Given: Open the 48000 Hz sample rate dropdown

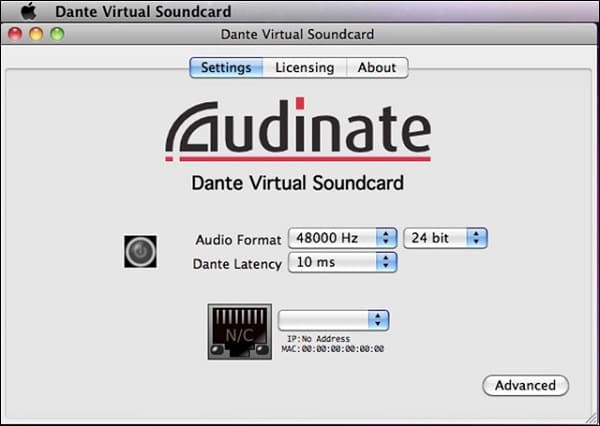Looking at the screenshot, I should point(342,238).
